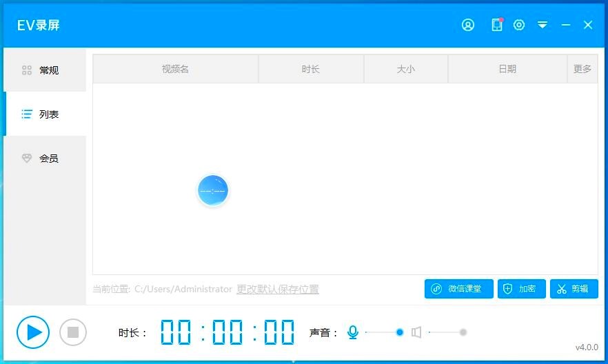
Task: Adjust the microphone volume slider handle
Action: coord(400,332)
